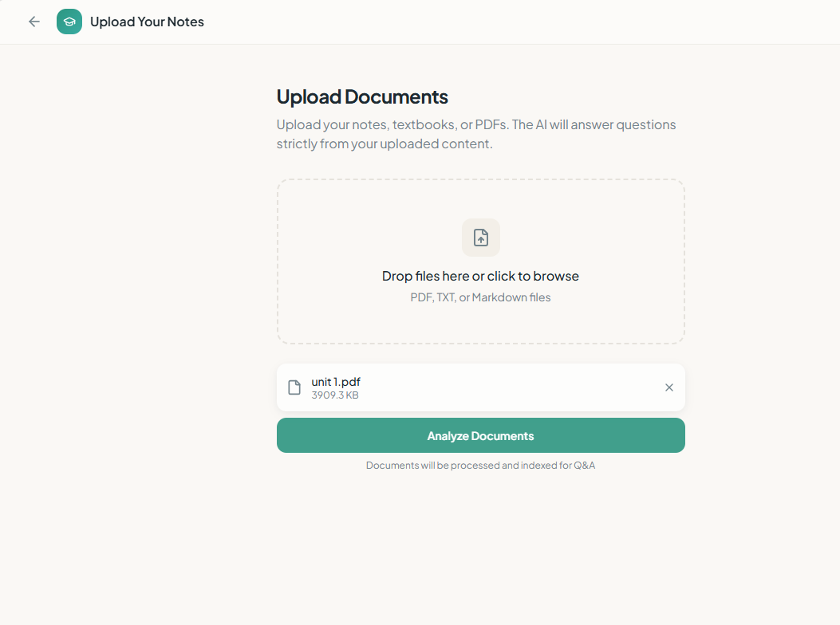The width and height of the screenshot is (840, 625).
Task: Click the Analyze Documents button
Action: pyautogui.click(x=480, y=435)
